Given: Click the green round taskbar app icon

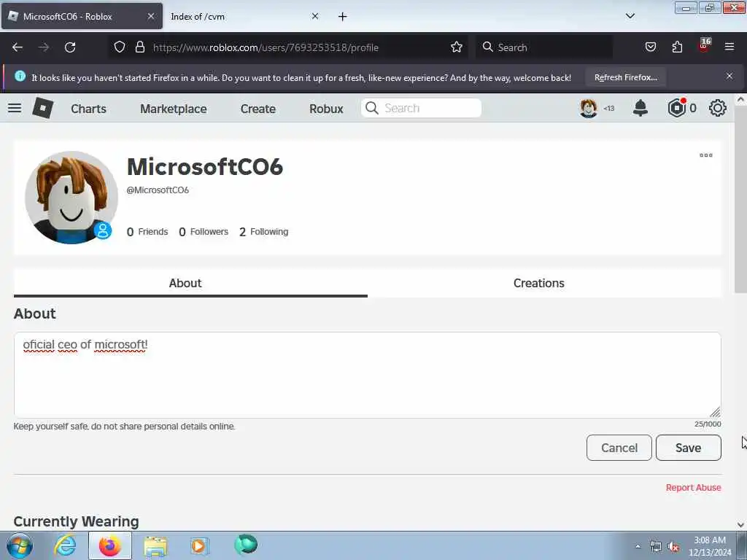Looking at the screenshot, I should point(246,545).
